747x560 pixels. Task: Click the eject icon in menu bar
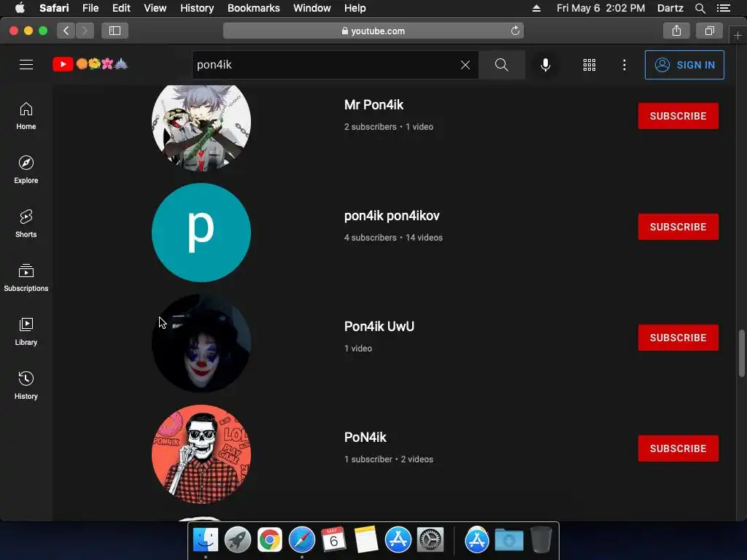[x=536, y=8]
